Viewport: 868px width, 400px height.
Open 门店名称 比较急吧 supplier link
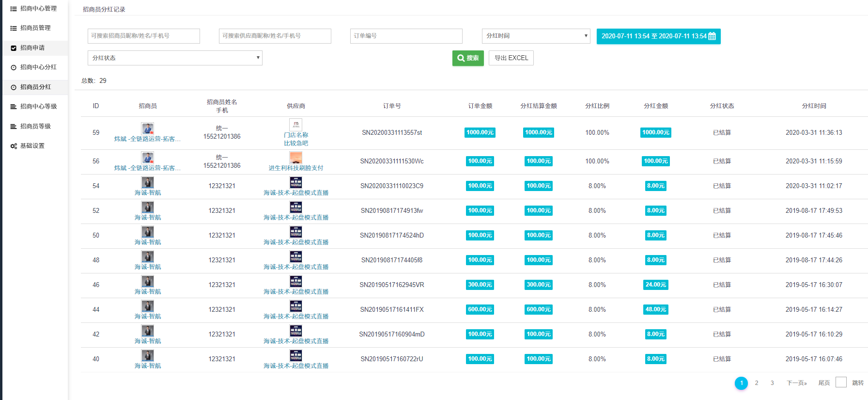click(x=296, y=139)
